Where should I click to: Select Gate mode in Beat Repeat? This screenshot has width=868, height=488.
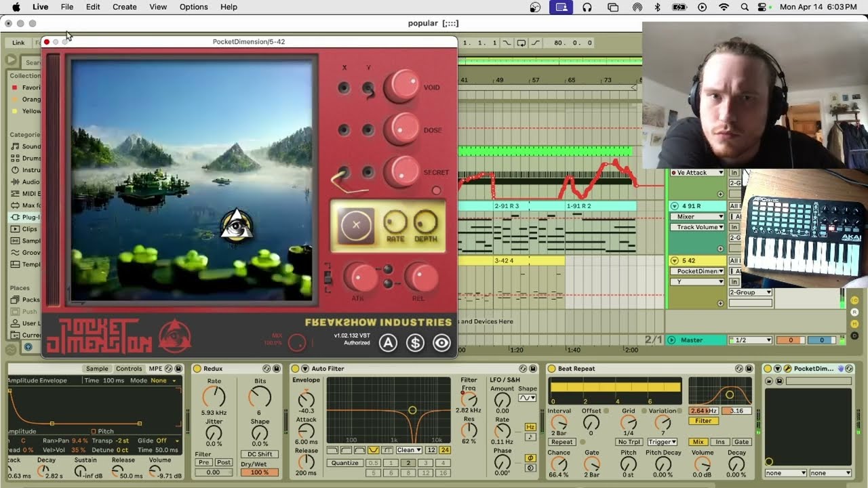click(x=741, y=442)
